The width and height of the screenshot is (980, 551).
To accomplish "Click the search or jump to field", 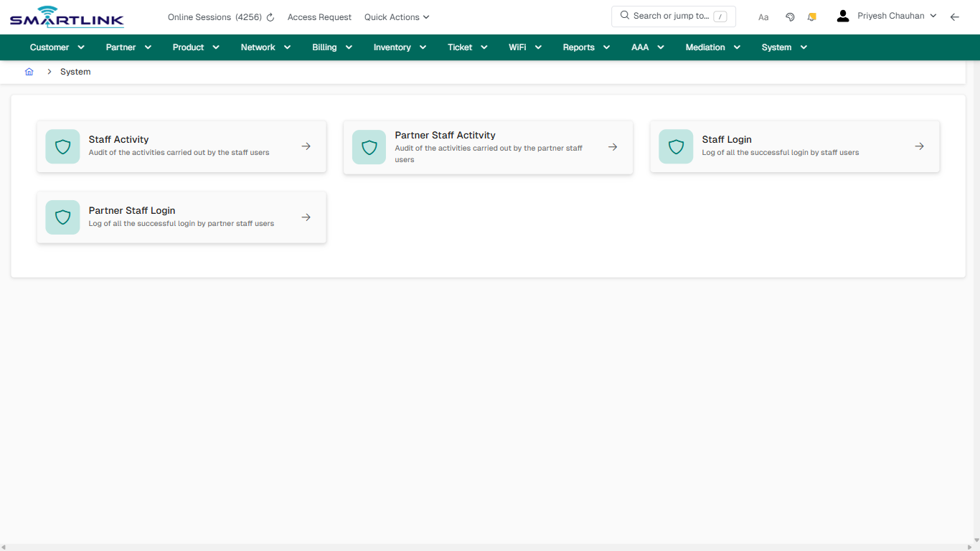I will 673,16.
